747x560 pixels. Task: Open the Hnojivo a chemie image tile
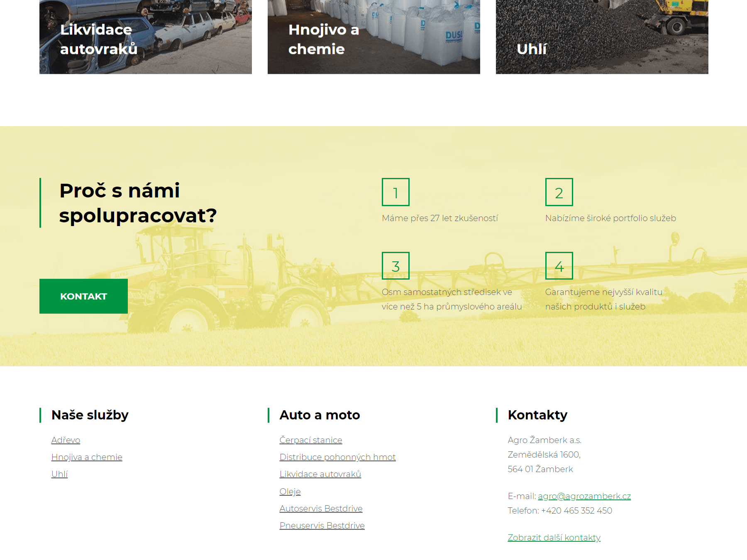pyautogui.click(x=373, y=37)
